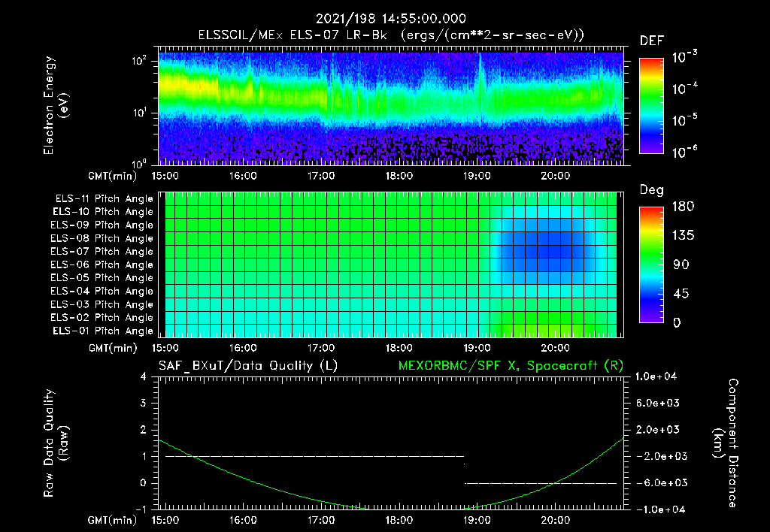Click the 17:00 tick under the pitch angle panel
The image size is (770, 532).
(x=321, y=348)
